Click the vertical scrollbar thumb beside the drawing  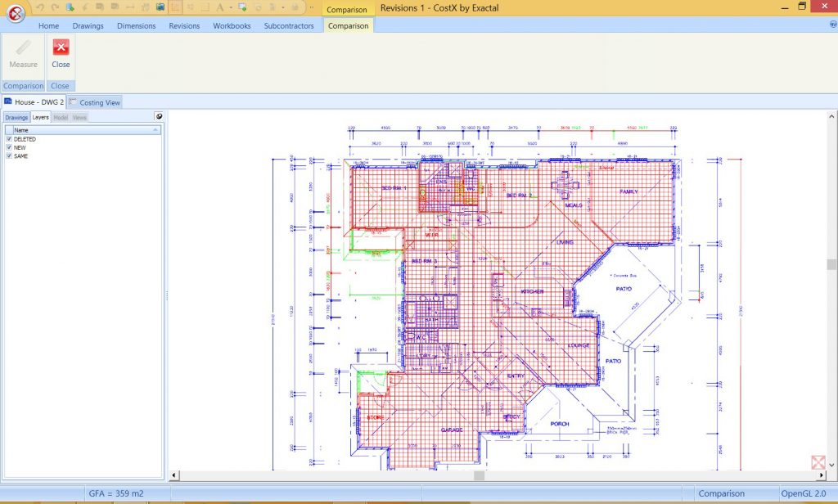click(x=831, y=264)
